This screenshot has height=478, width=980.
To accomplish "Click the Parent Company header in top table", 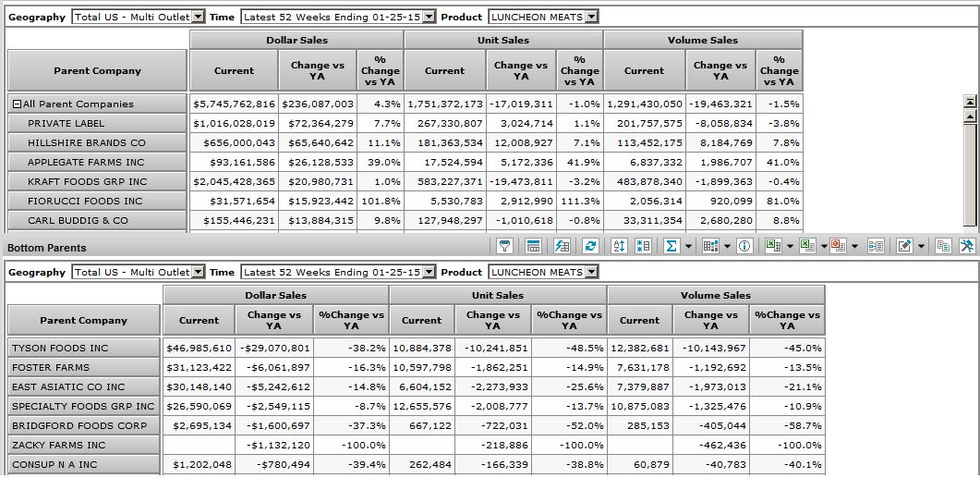I will pyautogui.click(x=97, y=70).
